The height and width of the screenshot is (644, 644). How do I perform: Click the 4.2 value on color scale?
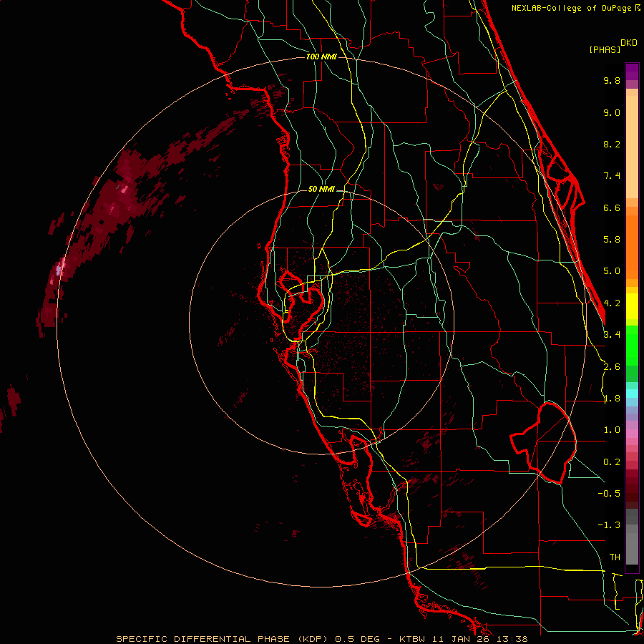point(612,303)
